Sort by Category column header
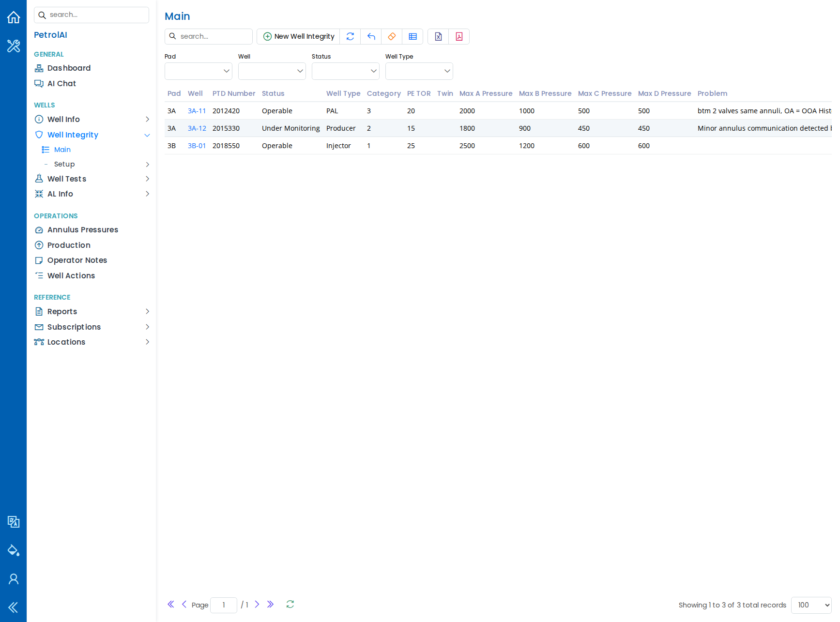This screenshot has height=622, width=840. pyautogui.click(x=384, y=93)
